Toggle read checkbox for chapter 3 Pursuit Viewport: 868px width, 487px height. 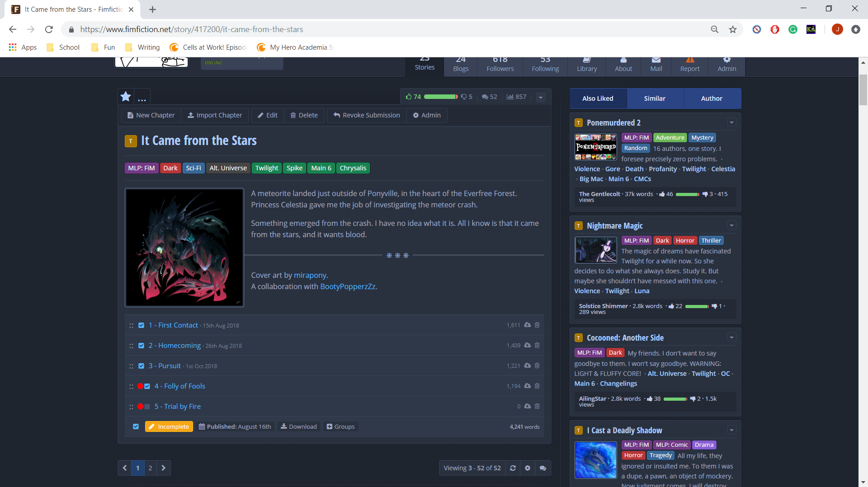coord(141,366)
